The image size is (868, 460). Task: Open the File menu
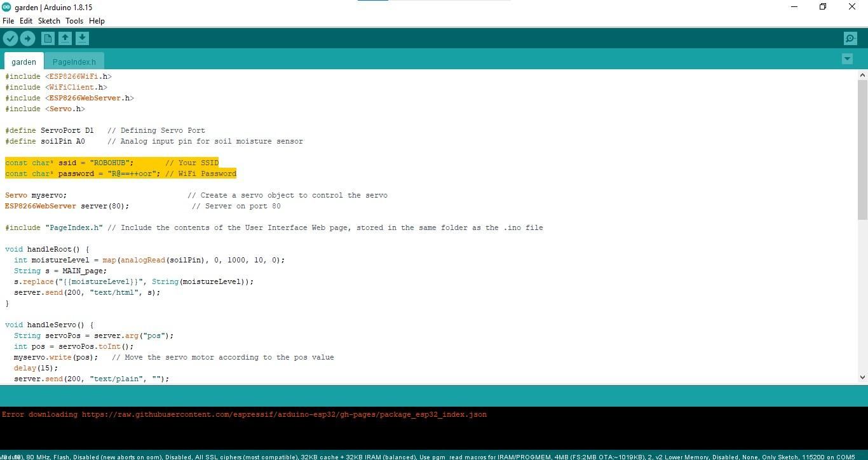[x=8, y=20]
